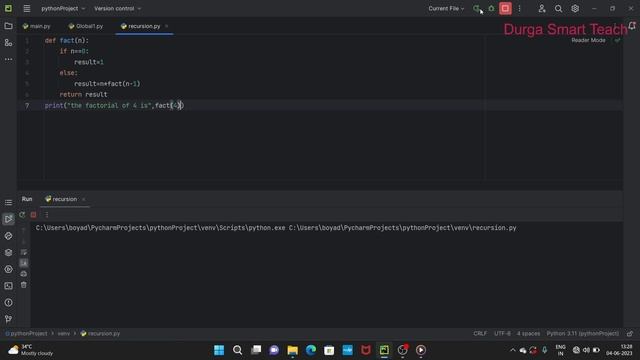
Task: Place cursor on the return result line
Action: click(x=83, y=94)
